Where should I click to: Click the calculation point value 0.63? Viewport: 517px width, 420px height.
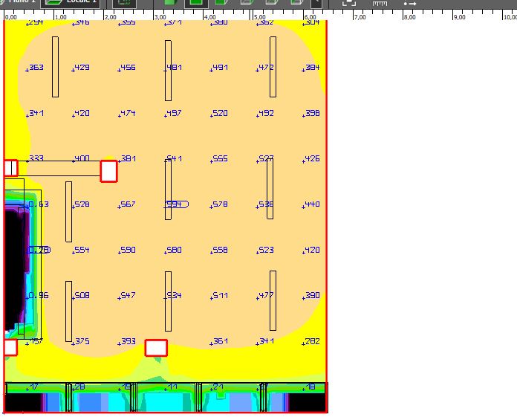click(x=39, y=204)
